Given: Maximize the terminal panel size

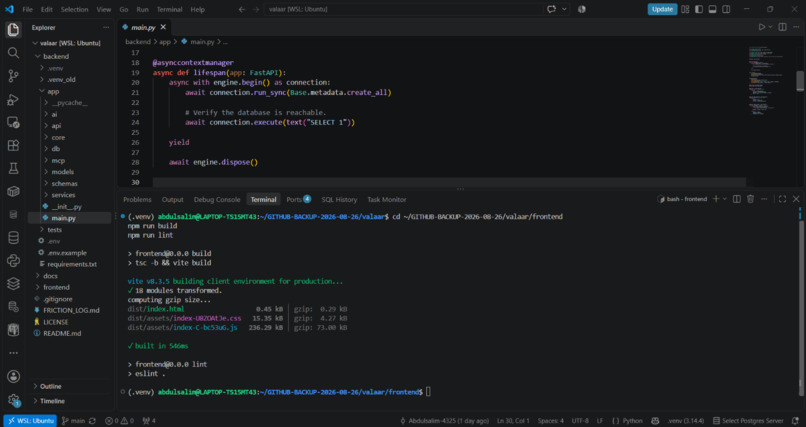Looking at the screenshot, I should tap(782, 199).
